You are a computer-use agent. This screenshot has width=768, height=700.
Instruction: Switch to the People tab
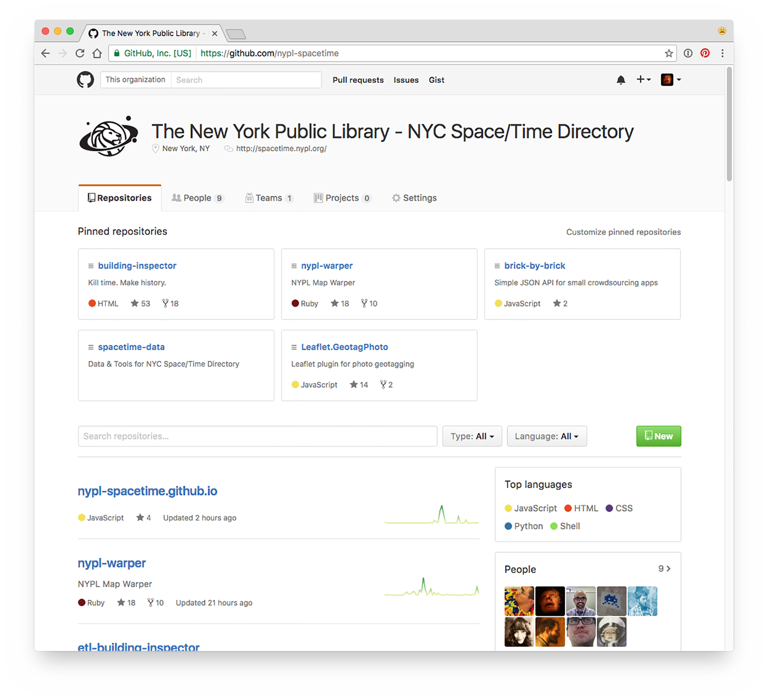pyautogui.click(x=198, y=198)
